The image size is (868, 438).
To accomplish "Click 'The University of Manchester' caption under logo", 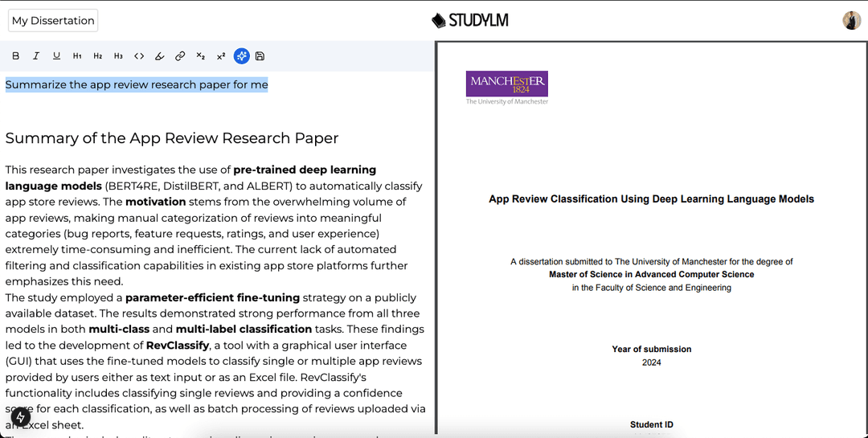I will 507,102.
